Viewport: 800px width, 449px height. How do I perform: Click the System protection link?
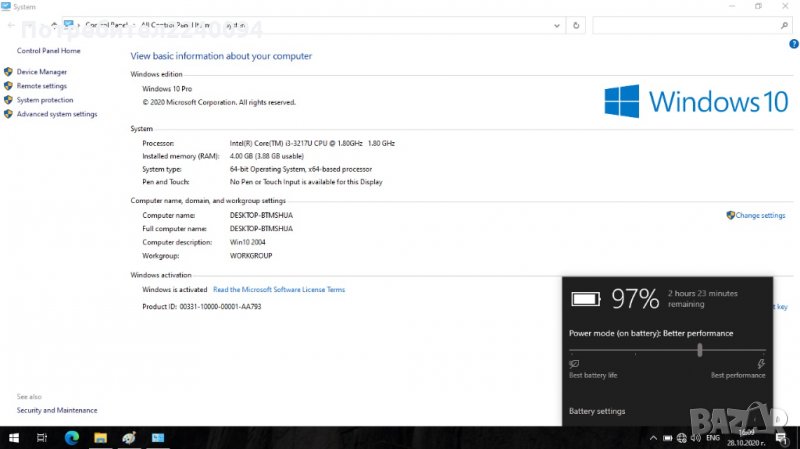44,100
